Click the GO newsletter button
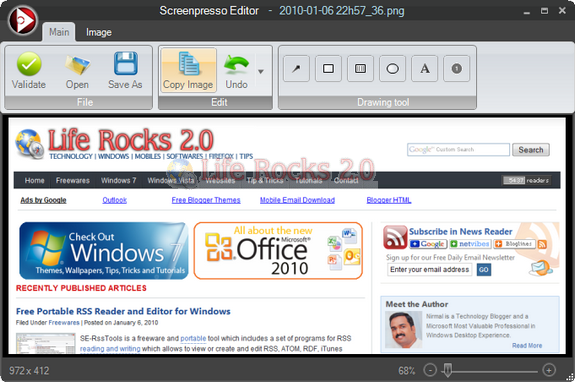Screen dimensions: 575x382 point(484,270)
